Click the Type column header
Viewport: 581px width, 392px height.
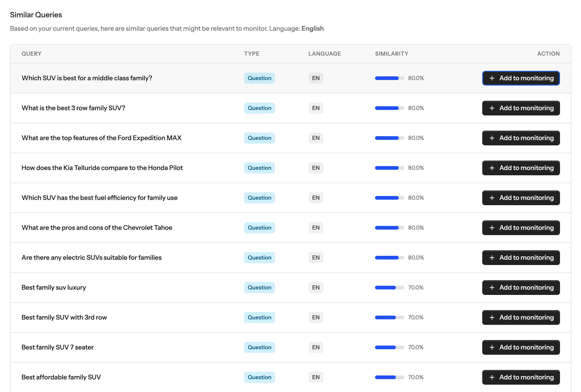[x=252, y=54]
